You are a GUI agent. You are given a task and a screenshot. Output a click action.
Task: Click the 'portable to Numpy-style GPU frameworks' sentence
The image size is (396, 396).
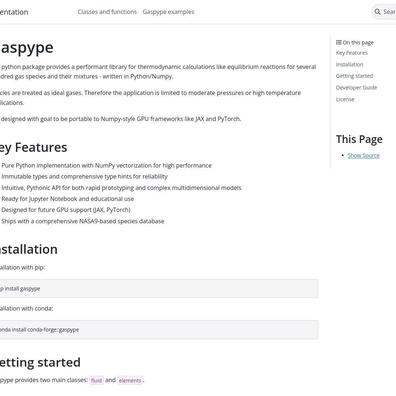coord(121,119)
